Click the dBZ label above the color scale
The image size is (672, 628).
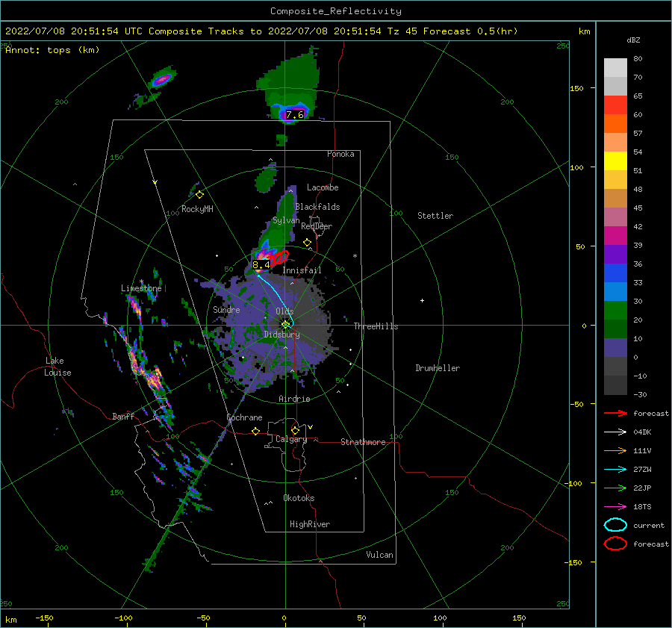click(x=633, y=40)
